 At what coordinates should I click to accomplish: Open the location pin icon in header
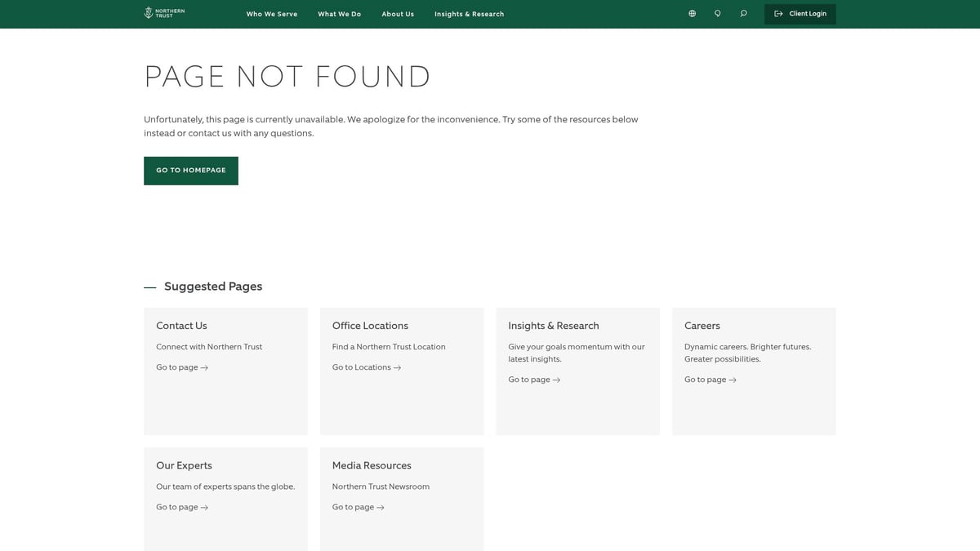click(x=718, y=14)
